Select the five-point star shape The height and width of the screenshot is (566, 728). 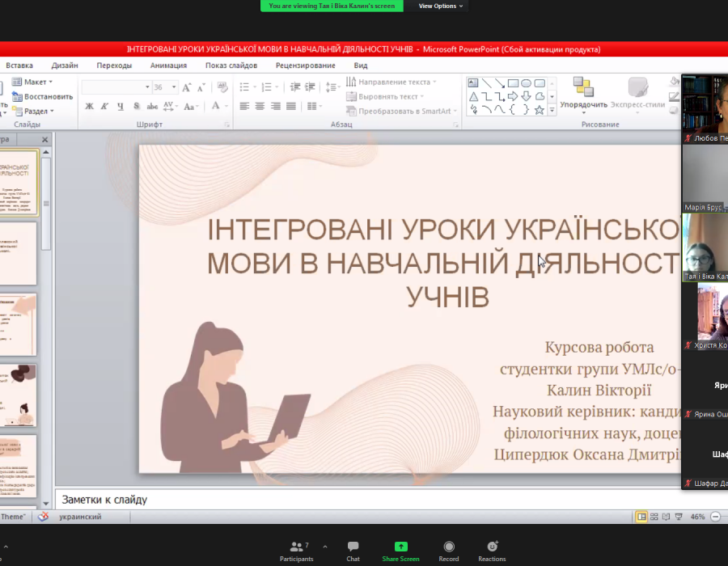(x=540, y=109)
